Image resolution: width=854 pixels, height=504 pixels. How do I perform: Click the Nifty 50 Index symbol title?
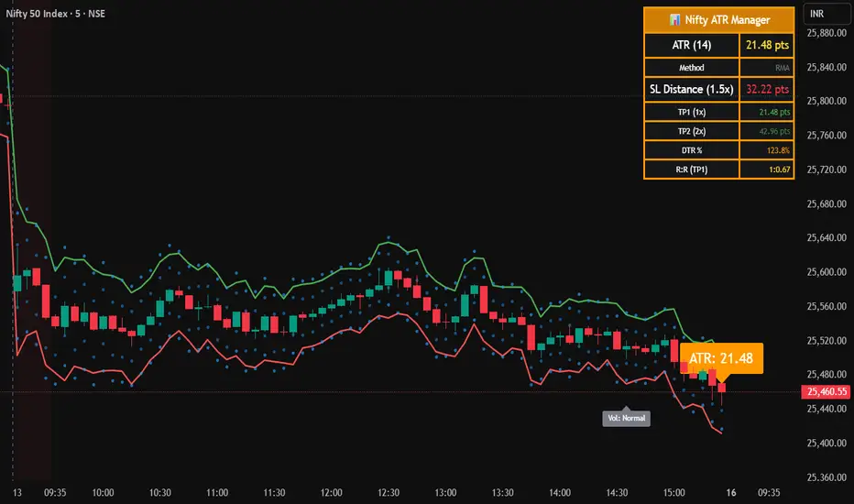click(55, 14)
